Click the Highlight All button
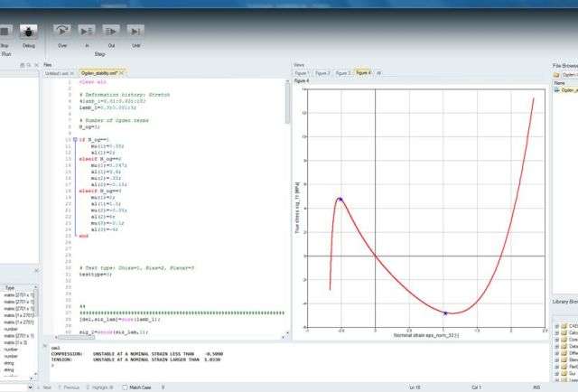The height and width of the screenshot is (392, 578). (99, 387)
